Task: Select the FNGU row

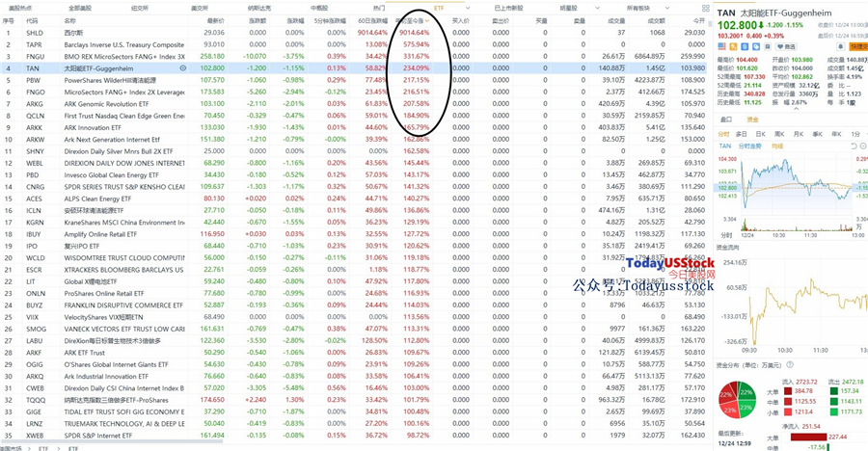Action: 356,57
